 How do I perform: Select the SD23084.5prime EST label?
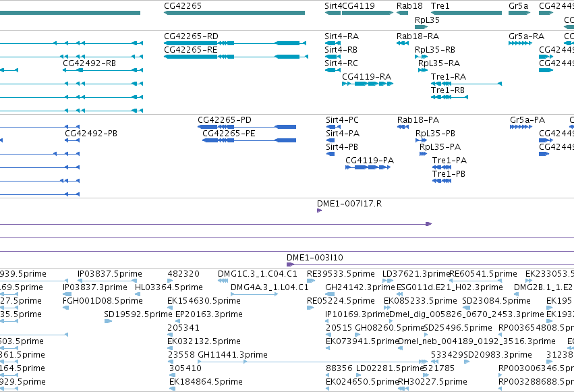click(496, 301)
